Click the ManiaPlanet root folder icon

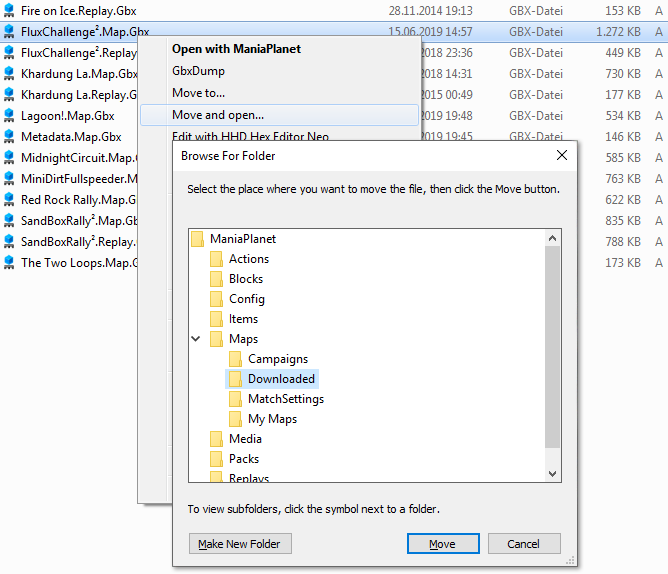point(197,239)
